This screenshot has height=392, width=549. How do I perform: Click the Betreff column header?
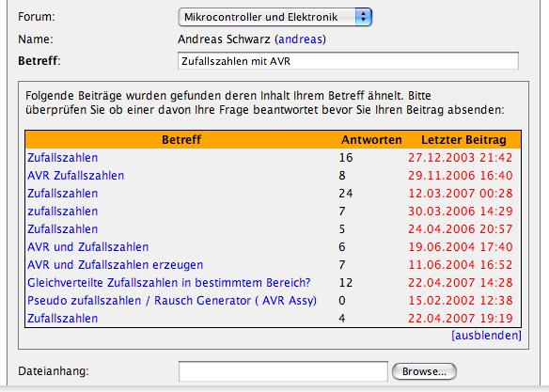click(x=181, y=140)
